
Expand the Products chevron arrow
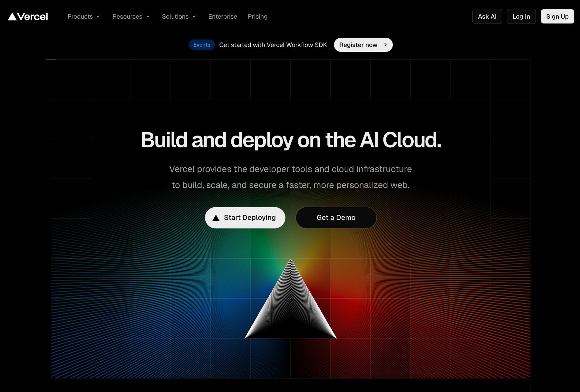pyautogui.click(x=98, y=17)
